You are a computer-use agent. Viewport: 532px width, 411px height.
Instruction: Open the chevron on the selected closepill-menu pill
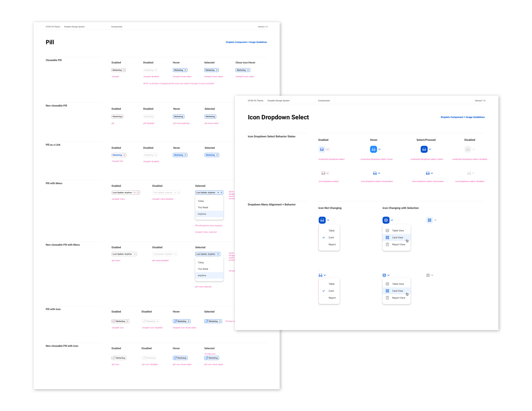(x=218, y=193)
